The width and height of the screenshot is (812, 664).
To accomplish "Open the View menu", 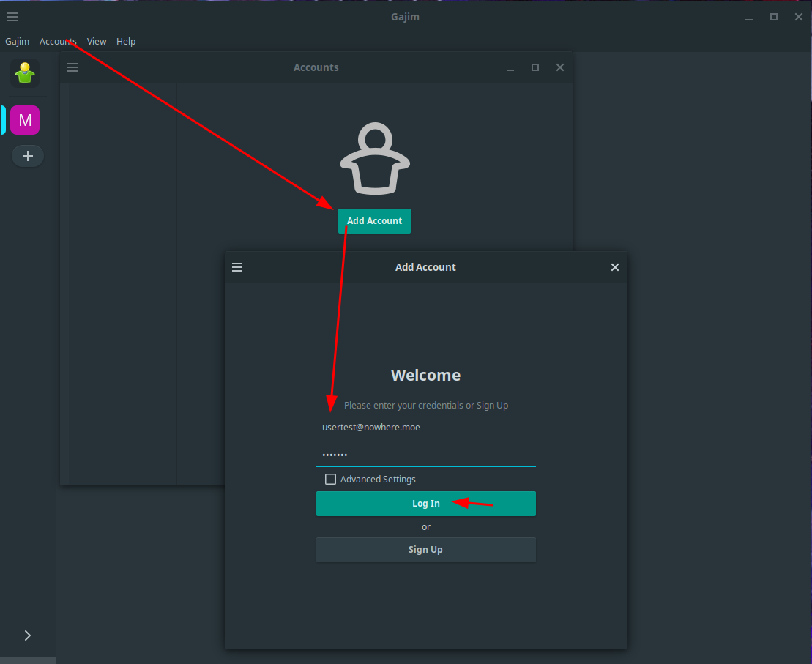I will (97, 42).
